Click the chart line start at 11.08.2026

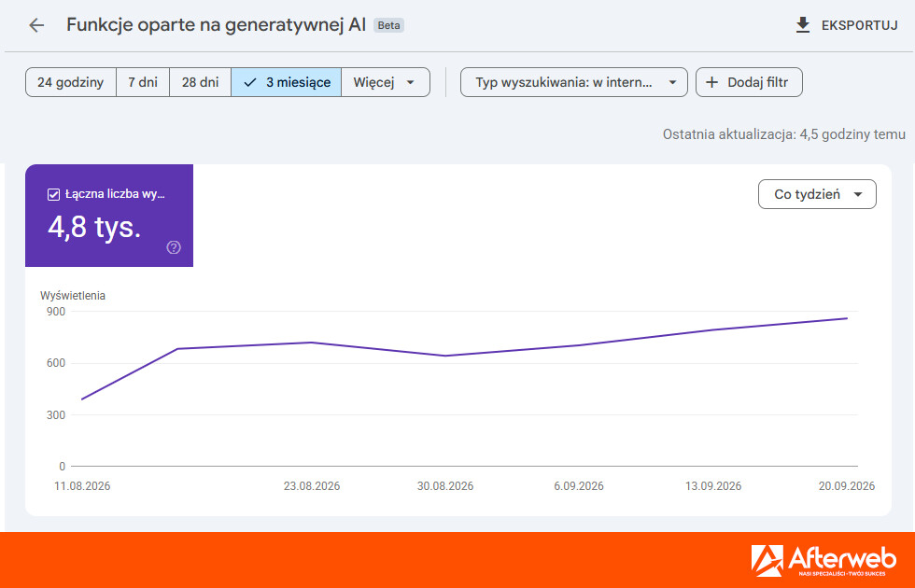click(x=82, y=399)
